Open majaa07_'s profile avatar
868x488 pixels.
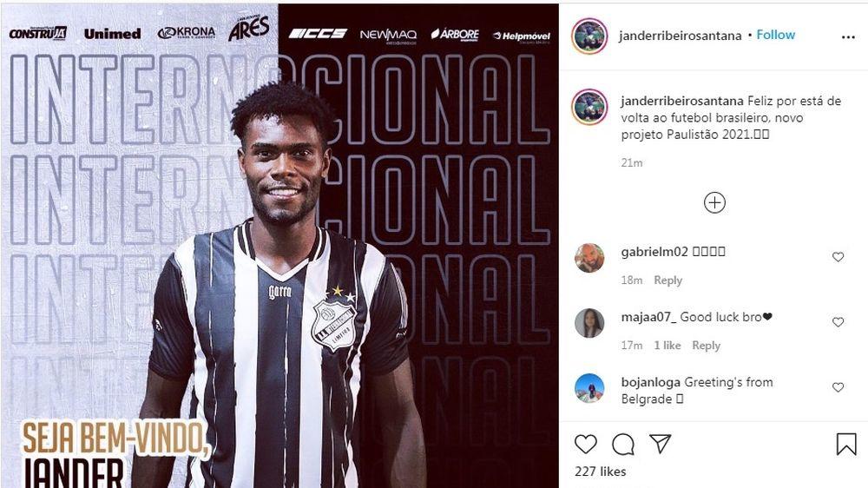tap(589, 323)
